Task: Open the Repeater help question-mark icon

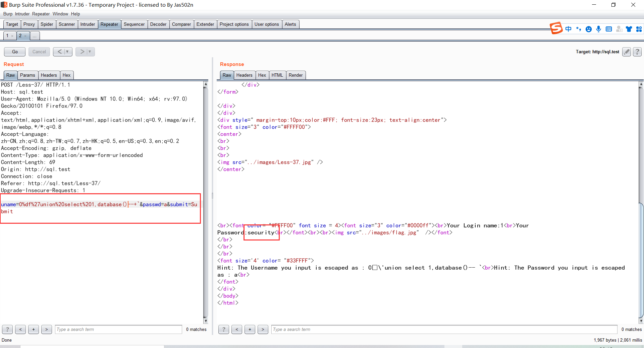Action: [x=637, y=52]
